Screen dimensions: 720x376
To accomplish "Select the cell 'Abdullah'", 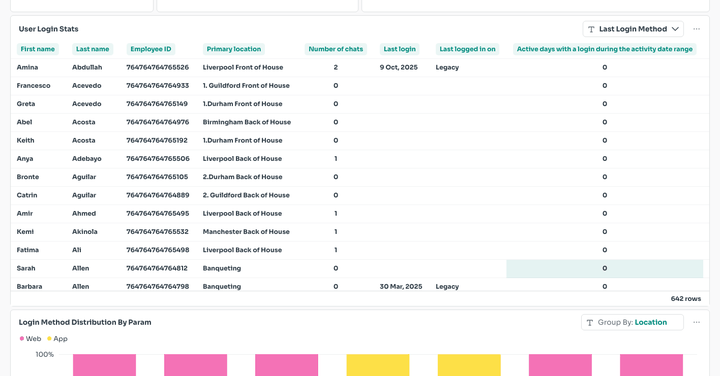I will click(x=87, y=67).
